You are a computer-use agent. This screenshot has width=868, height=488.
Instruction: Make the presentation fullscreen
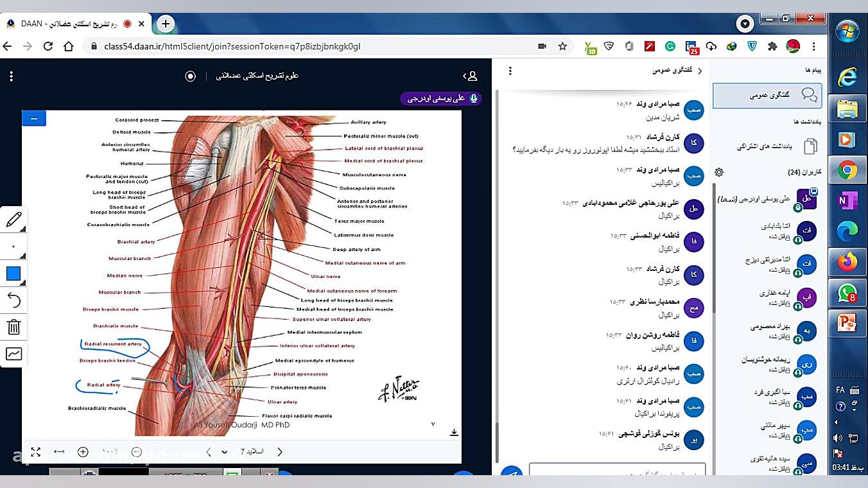coord(36,451)
